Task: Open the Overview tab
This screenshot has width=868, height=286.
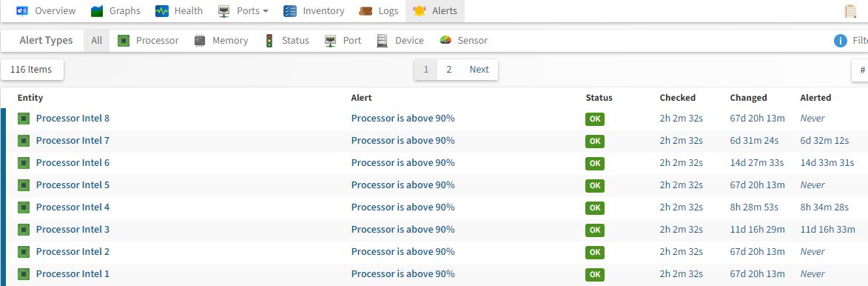Action: [x=46, y=10]
